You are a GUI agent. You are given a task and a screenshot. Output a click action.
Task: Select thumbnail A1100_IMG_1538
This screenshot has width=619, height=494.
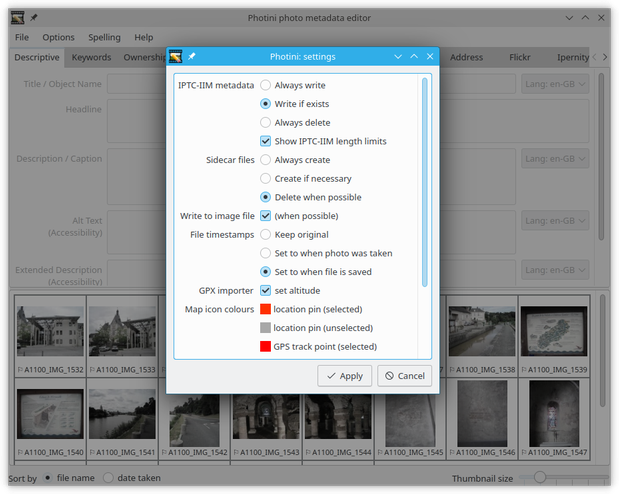click(x=482, y=336)
